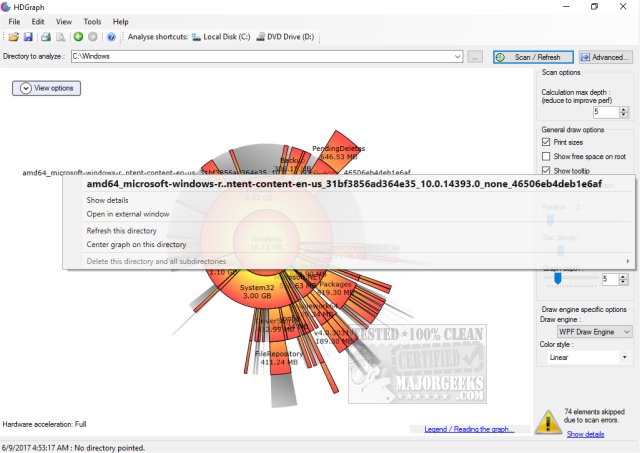This screenshot has height=453, width=640.
Task: Click the Advanced... button
Action: coord(606,57)
